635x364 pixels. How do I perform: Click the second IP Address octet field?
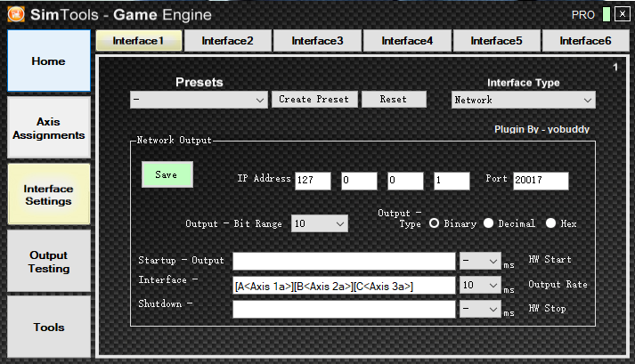(359, 181)
